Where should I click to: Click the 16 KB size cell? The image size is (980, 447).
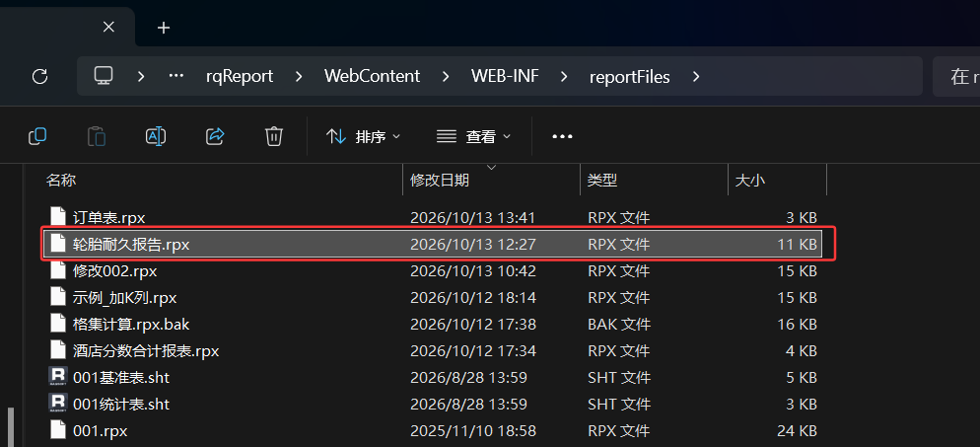point(797,325)
